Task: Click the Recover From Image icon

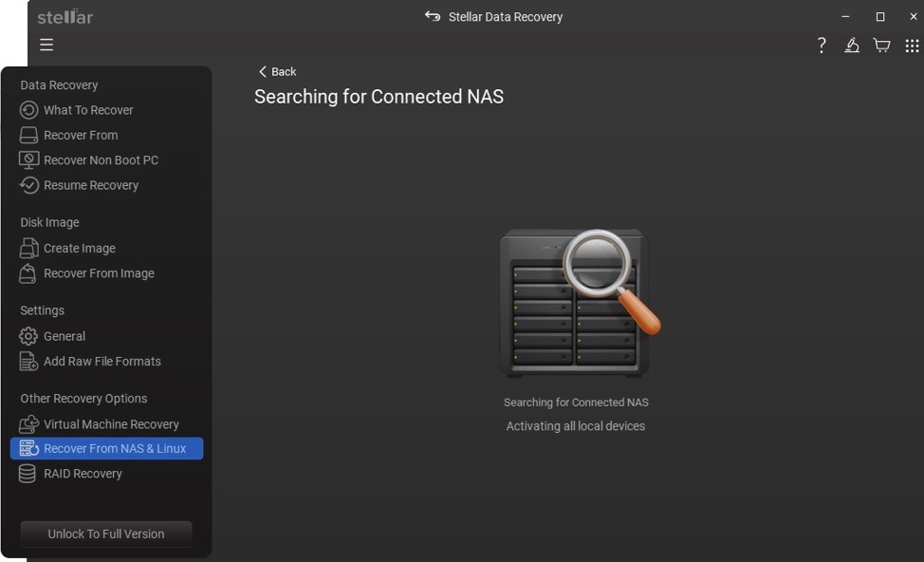Action: (28, 273)
